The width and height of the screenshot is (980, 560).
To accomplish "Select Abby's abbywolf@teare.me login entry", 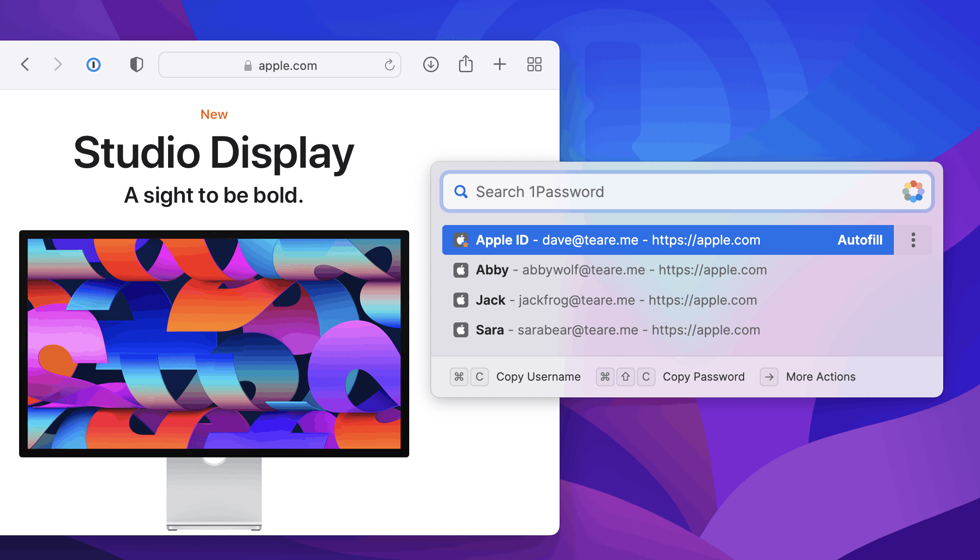I will coord(605,270).
